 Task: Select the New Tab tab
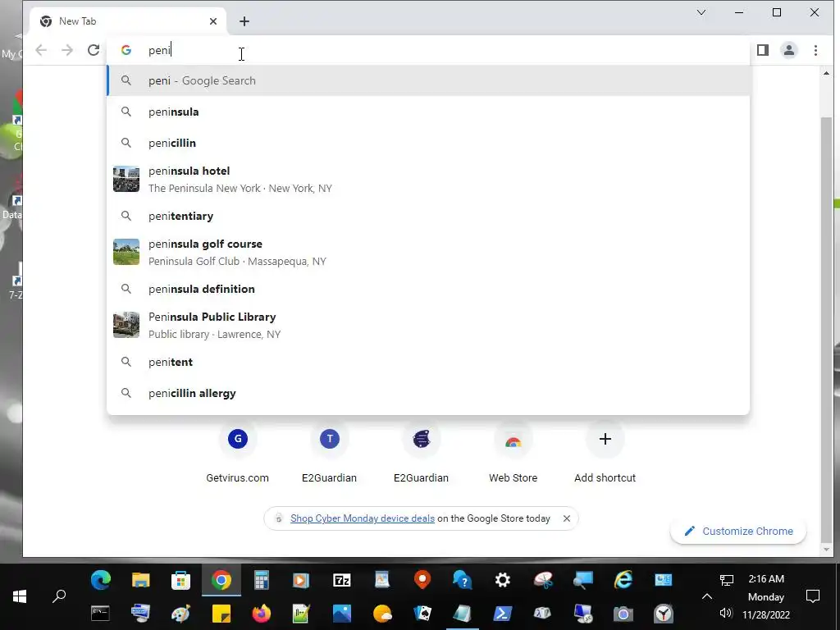click(x=129, y=21)
